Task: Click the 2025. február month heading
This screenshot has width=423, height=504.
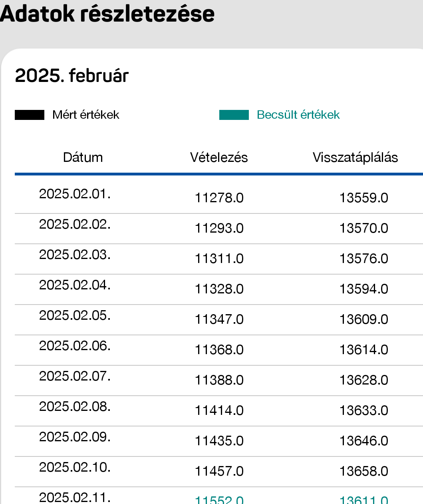Action: [x=72, y=76]
